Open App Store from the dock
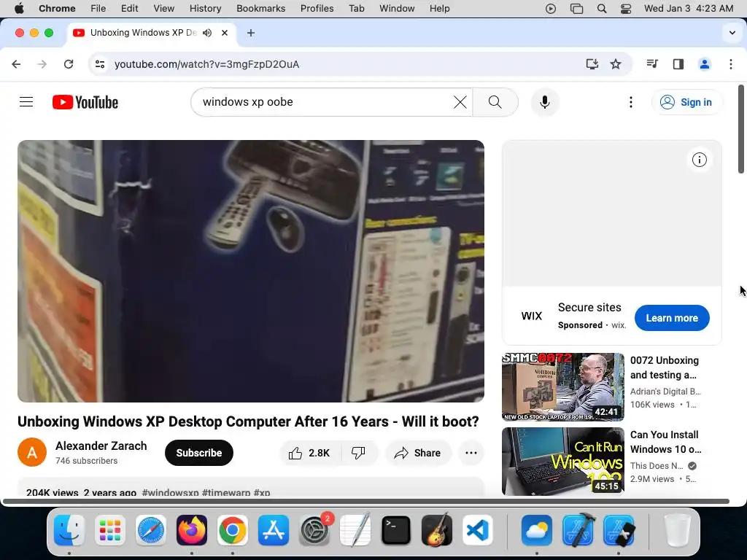This screenshot has height=560, width=747. [x=274, y=530]
